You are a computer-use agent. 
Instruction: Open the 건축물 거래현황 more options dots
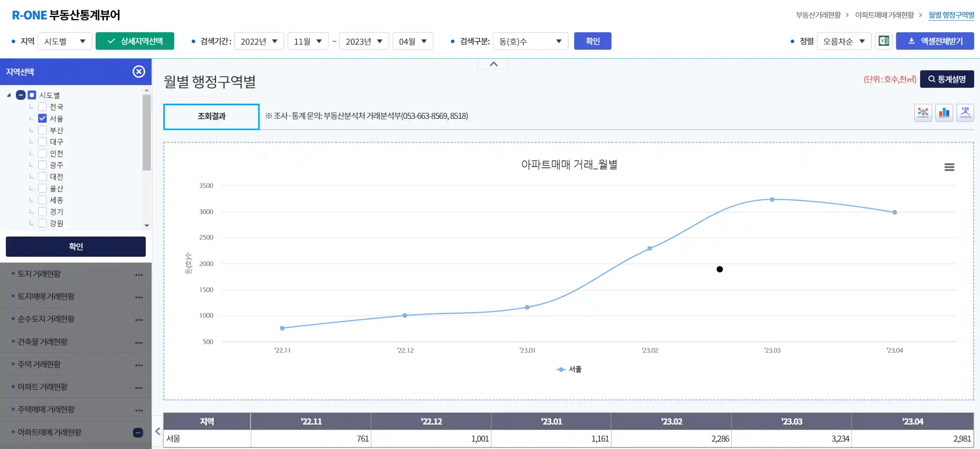click(x=139, y=343)
